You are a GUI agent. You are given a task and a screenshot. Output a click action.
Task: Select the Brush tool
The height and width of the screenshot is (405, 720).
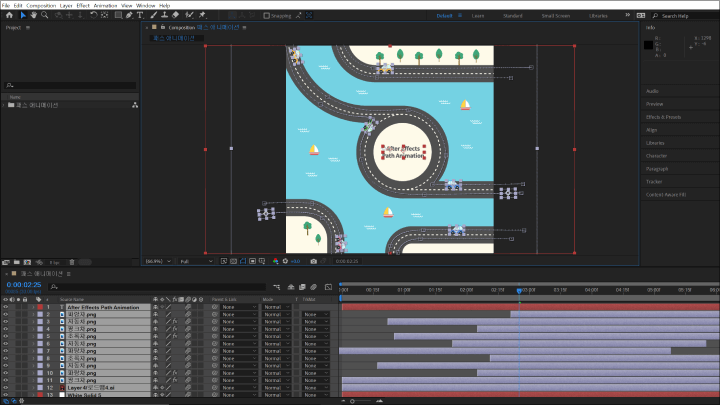[154, 15]
